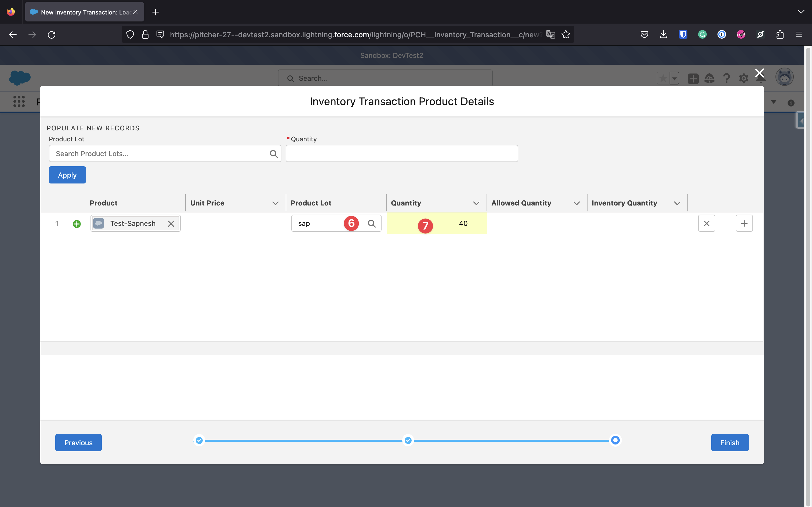Bookmark the page with the star icon
This screenshot has width=812, height=507.
pyautogui.click(x=566, y=35)
